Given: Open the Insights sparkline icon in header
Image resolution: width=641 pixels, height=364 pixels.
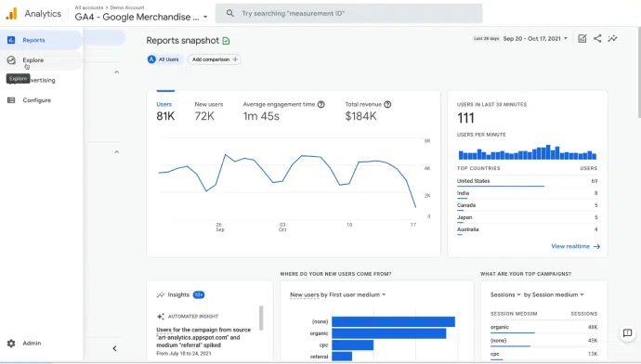Looking at the screenshot, I should 612,38.
